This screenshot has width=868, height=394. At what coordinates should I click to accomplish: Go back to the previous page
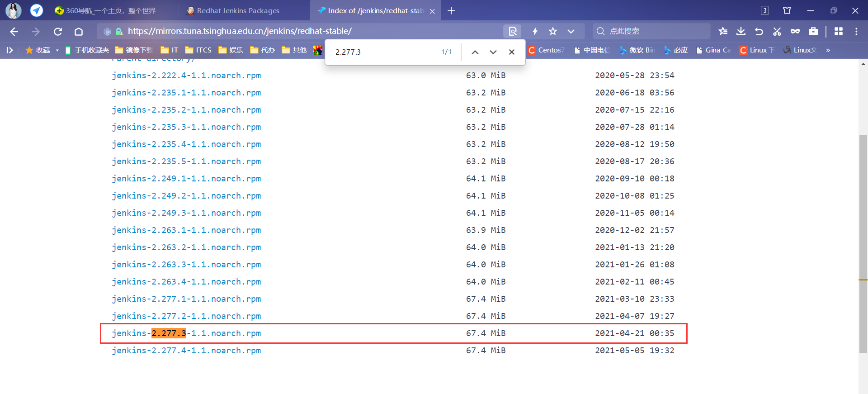[x=14, y=31]
